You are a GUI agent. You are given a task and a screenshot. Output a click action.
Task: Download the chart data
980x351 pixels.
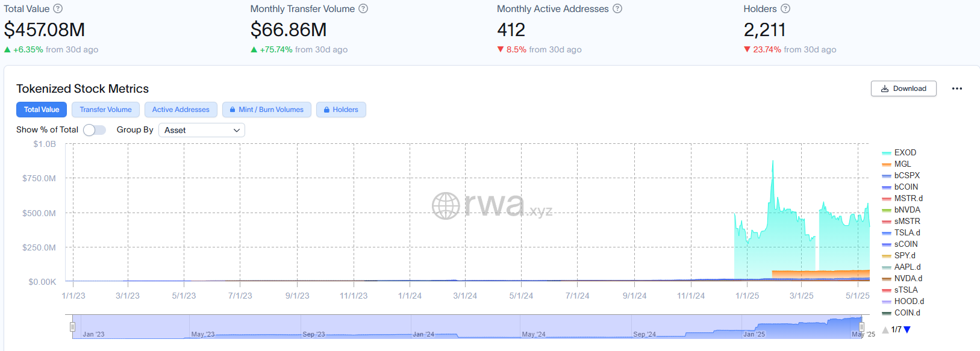click(x=904, y=89)
